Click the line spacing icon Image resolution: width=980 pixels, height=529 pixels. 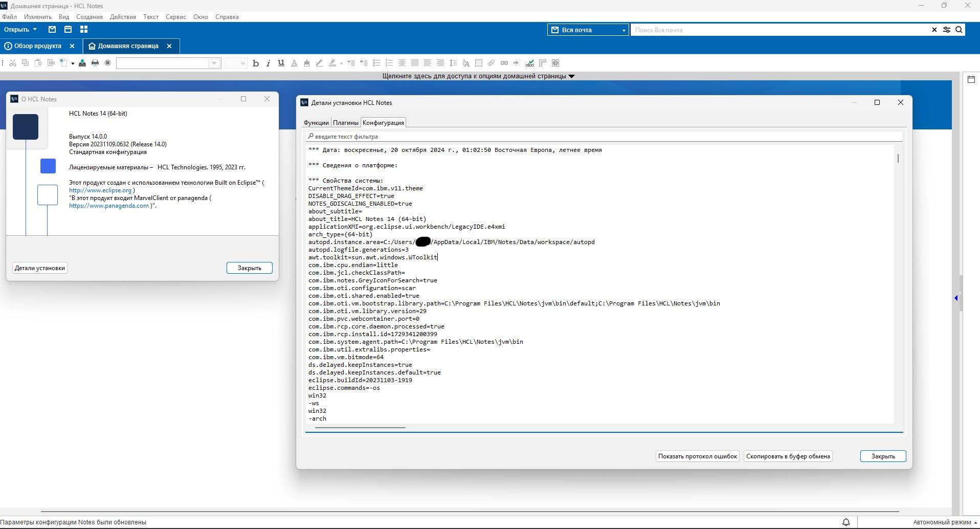[x=453, y=63]
